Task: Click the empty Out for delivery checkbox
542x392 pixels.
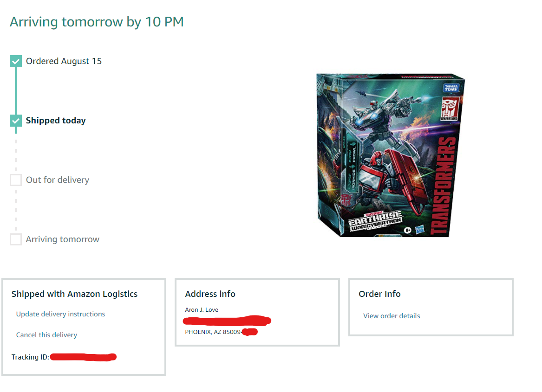Action: pyautogui.click(x=15, y=180)
